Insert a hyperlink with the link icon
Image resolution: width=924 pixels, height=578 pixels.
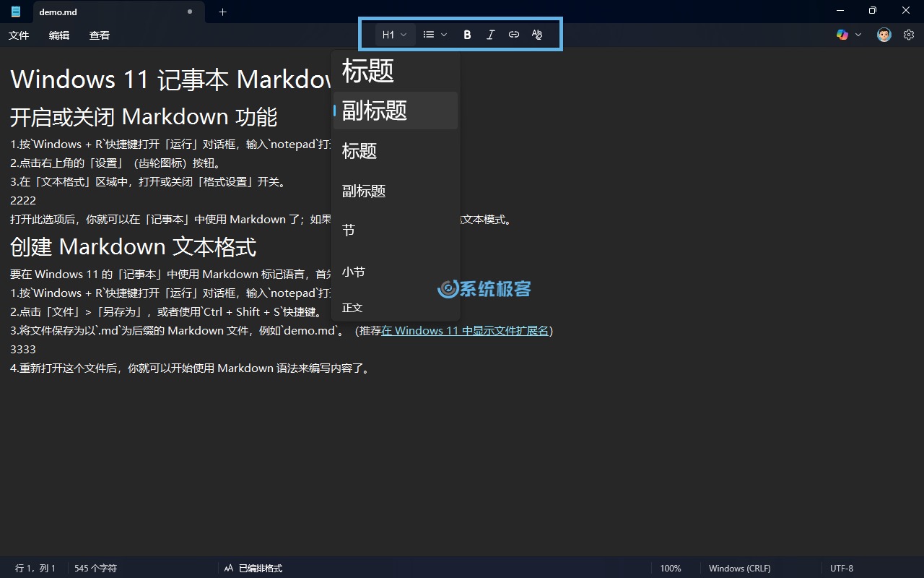tap(514, 35)
